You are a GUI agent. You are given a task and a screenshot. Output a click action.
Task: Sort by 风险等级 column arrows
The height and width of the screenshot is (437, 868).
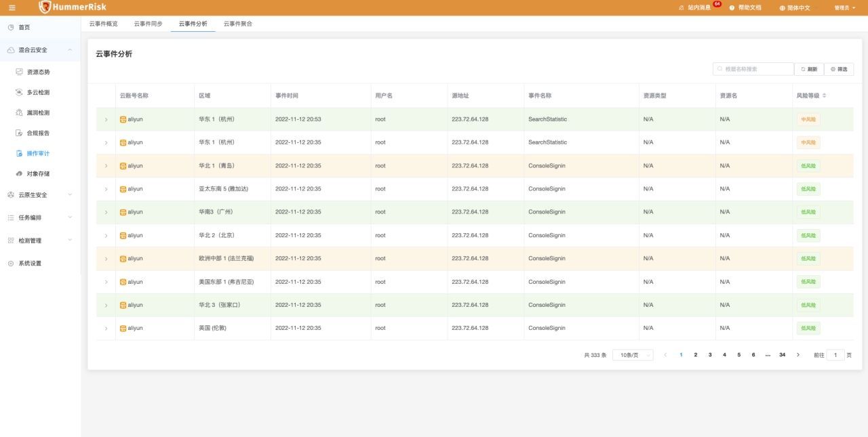[825, 96]
